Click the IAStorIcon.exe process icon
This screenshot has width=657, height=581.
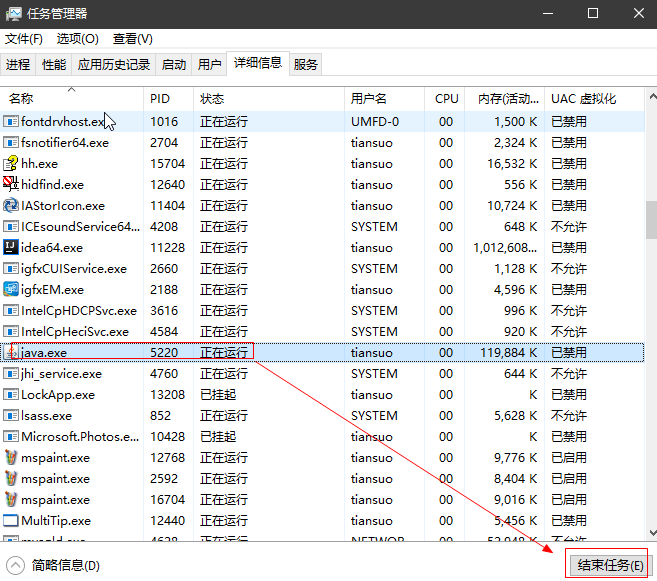[x=11, y=205]
